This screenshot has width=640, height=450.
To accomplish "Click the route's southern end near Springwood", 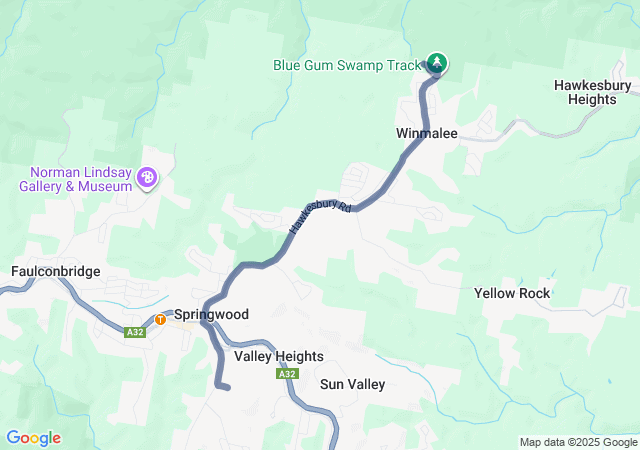I will (222, 386).
